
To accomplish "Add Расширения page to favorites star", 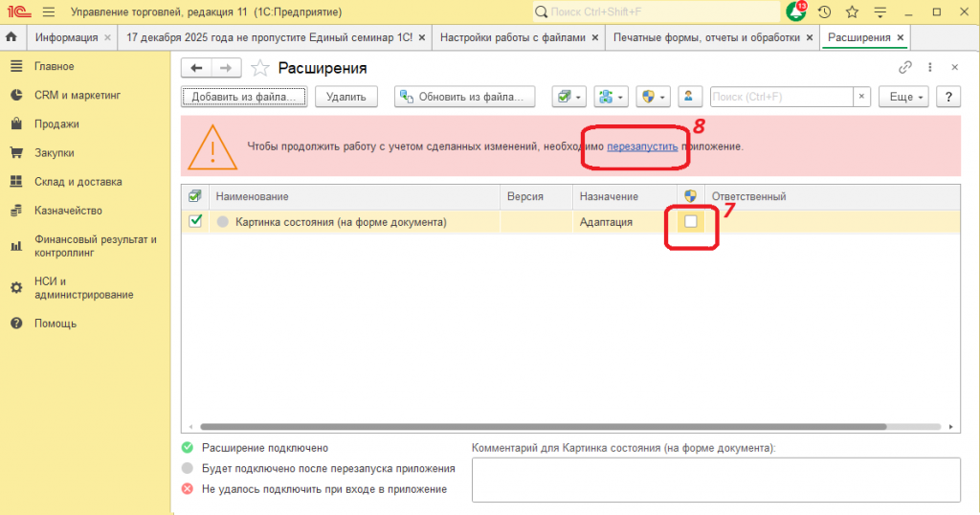I will [260, 68].
